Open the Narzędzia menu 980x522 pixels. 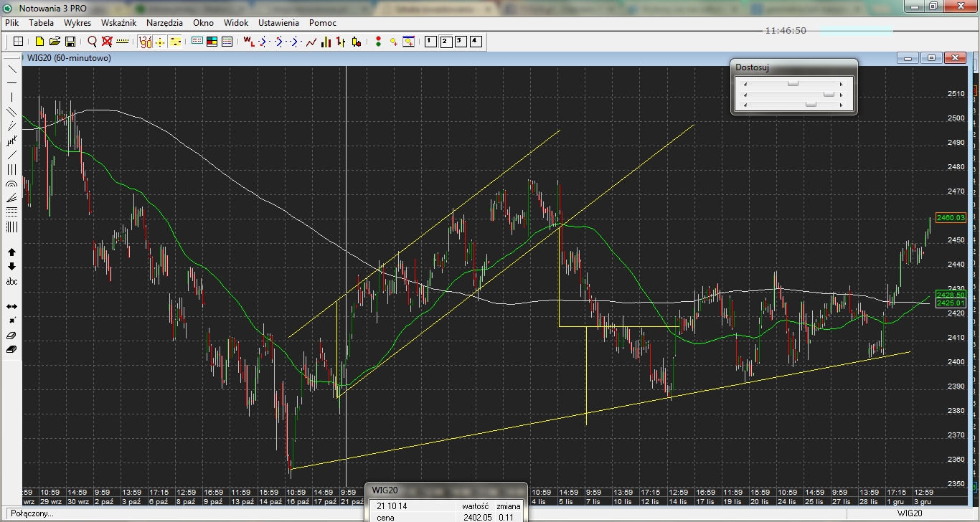(x=164, y=23)
